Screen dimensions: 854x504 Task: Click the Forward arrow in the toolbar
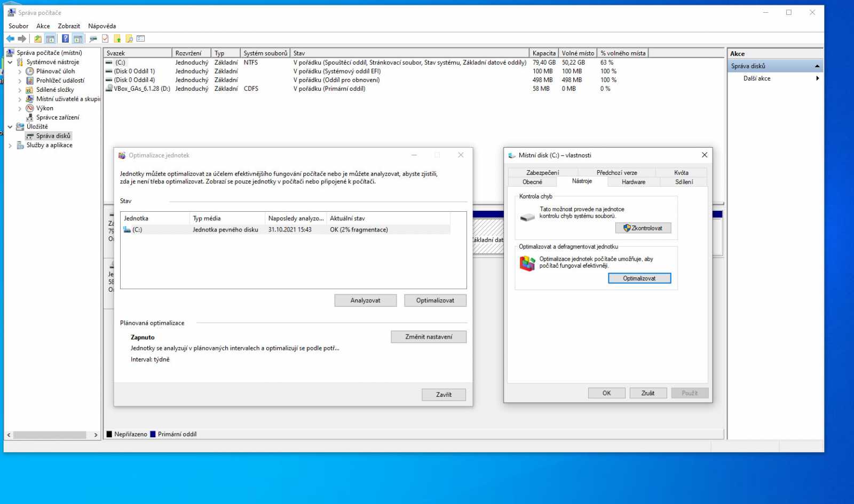pyautogui.click(x=22, y=38)
